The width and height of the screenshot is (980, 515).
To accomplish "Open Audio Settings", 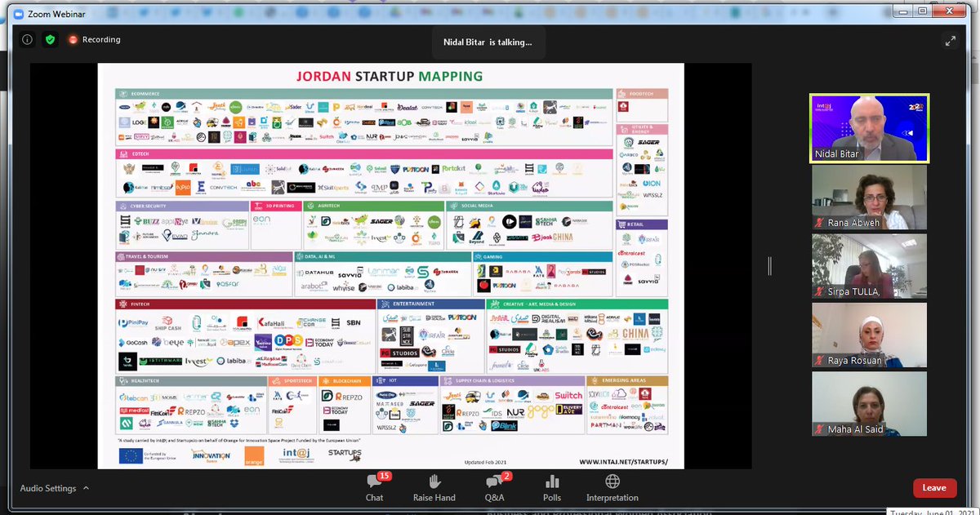I will pos(48,488).
